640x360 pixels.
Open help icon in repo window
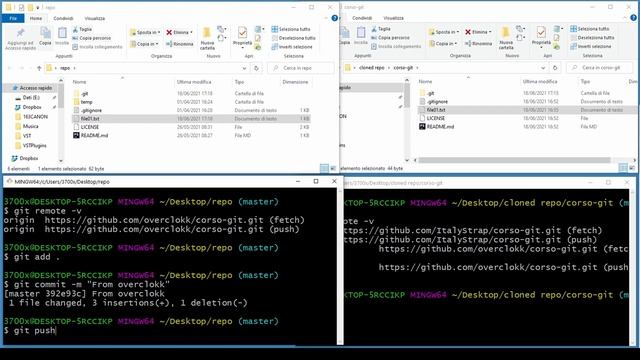point(335,18)
